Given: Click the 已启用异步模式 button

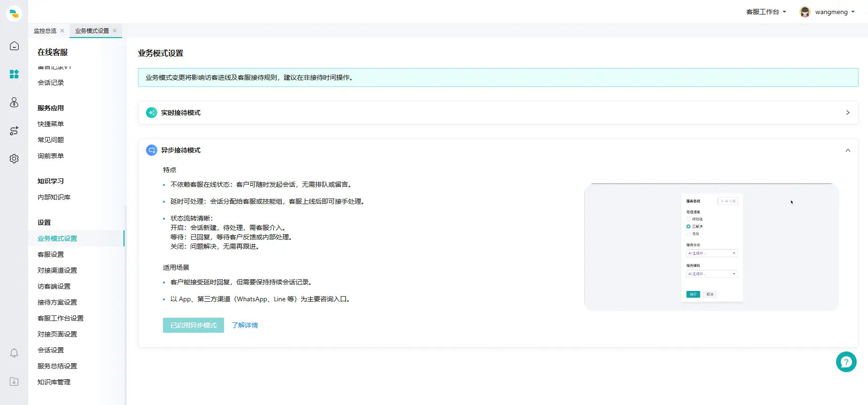Looking at the screenshot, I should pos(193,325).
